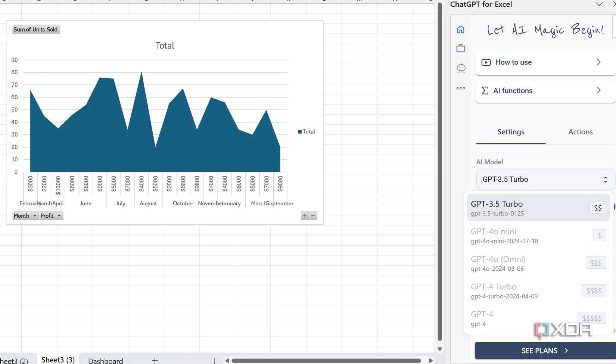Click the vertical scrollbar down arrow
The width and height of the screenshot is (616, 364).
440,349
